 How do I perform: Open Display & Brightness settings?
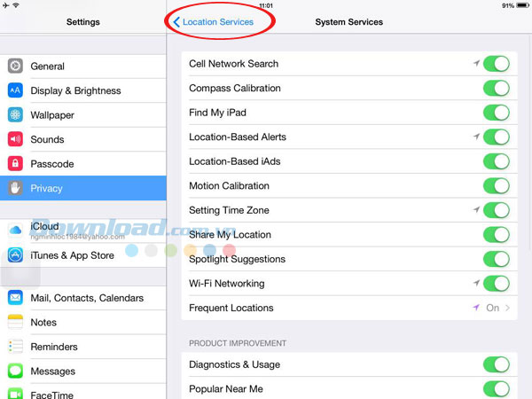tap(83, 90)
